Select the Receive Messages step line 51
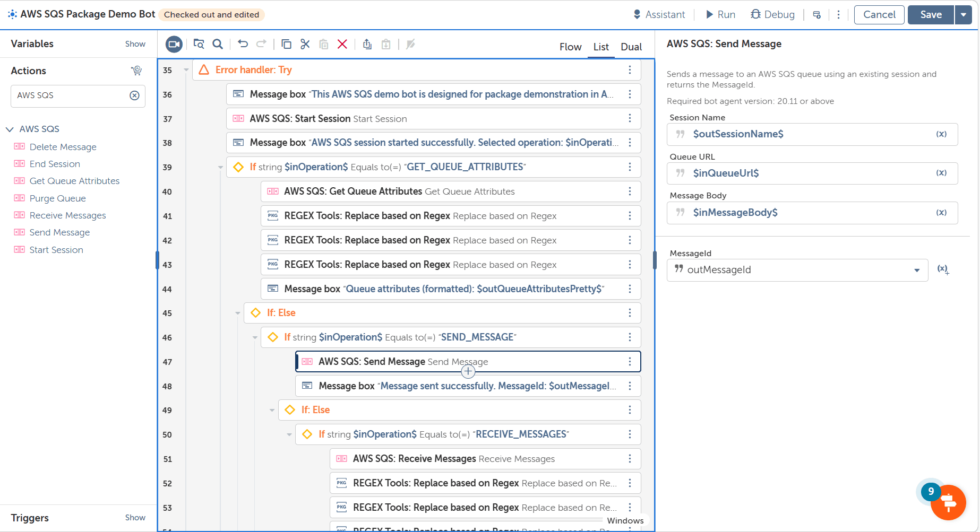The width and height of the screenshot is (980, 532). [x=485, y=459]
